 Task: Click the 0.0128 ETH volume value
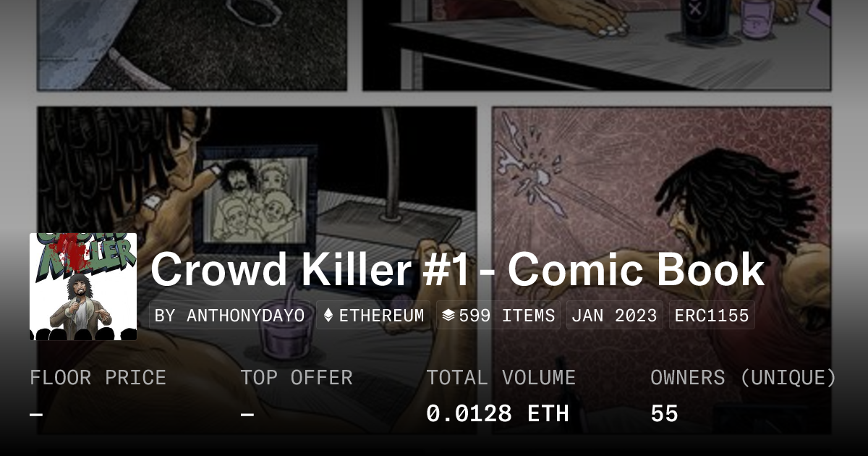click(x=498, y=414)
